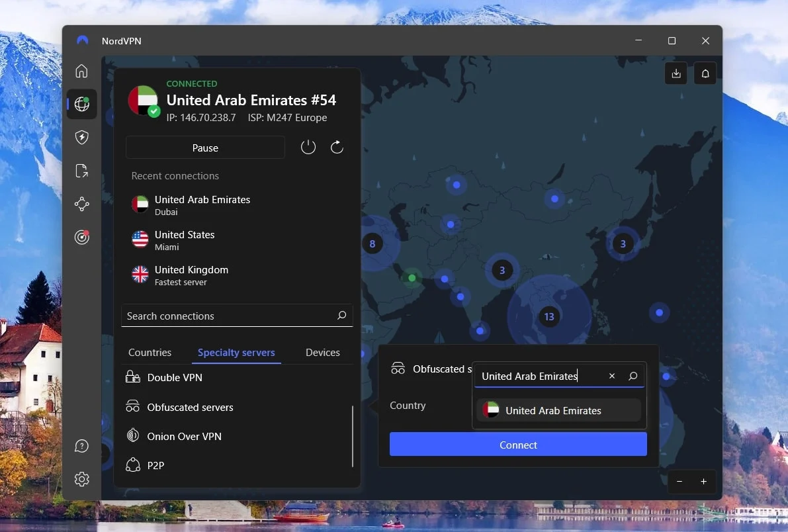Switch to the Countries tab

(150, 353)
